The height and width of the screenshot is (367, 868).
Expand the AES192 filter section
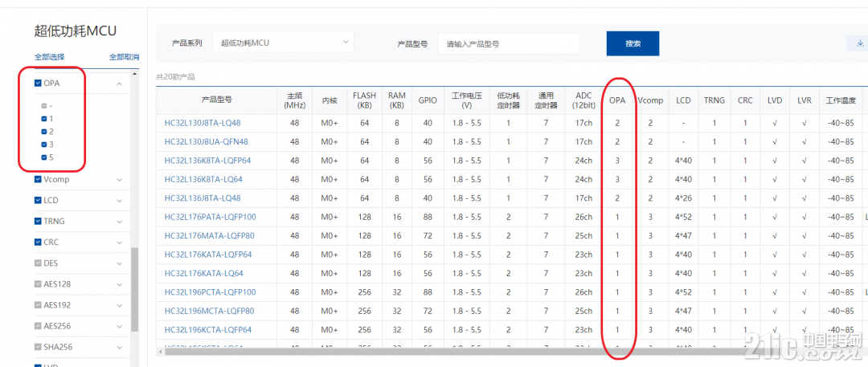point(119,305)
